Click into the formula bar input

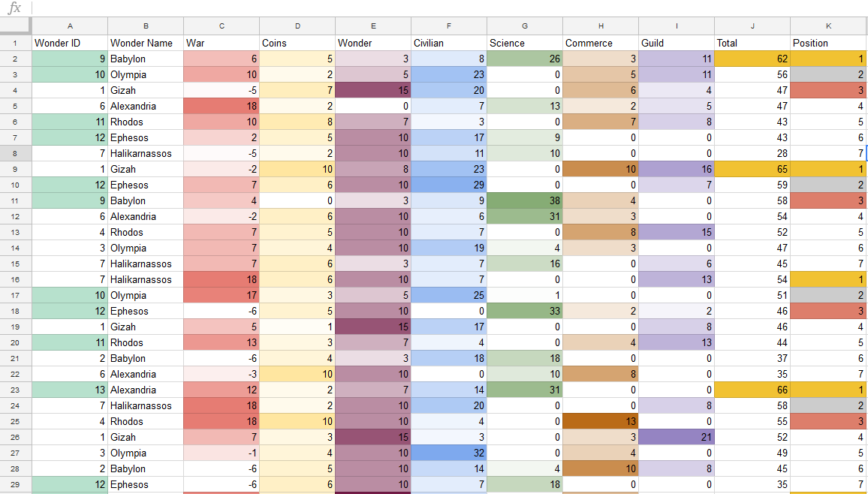(x=450, y=8)
